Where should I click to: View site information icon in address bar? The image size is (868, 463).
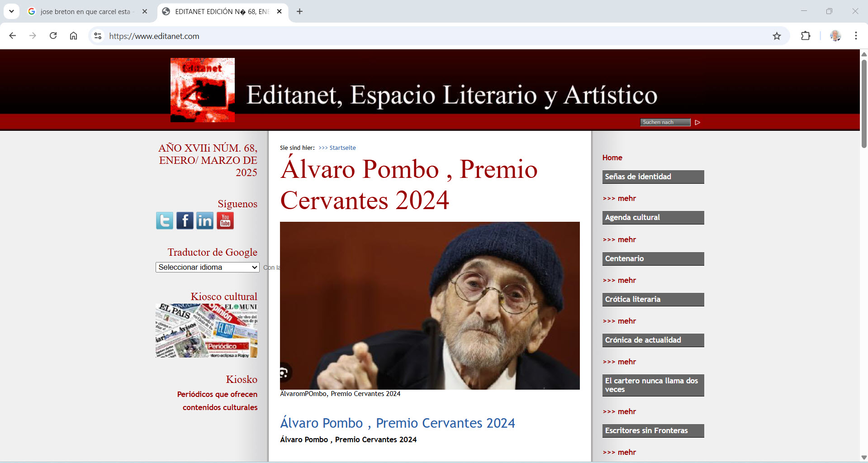tap(98, 36)
